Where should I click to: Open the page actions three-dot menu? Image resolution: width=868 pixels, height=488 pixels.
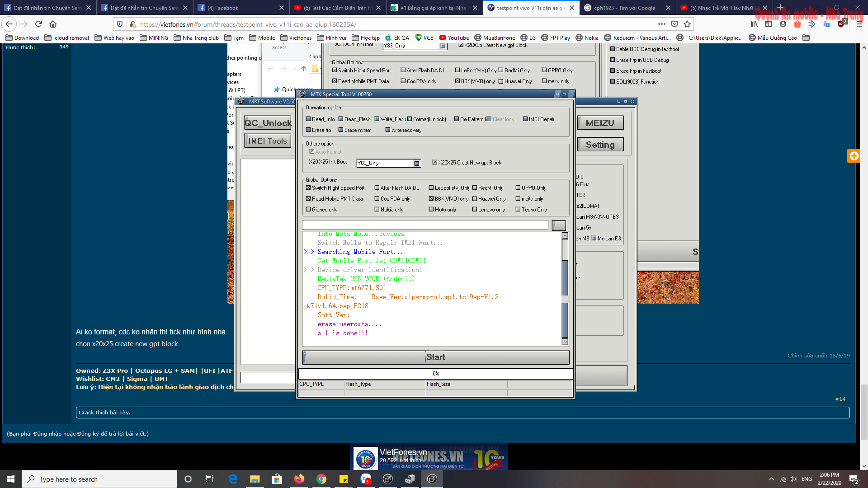[x=661, y=24]
